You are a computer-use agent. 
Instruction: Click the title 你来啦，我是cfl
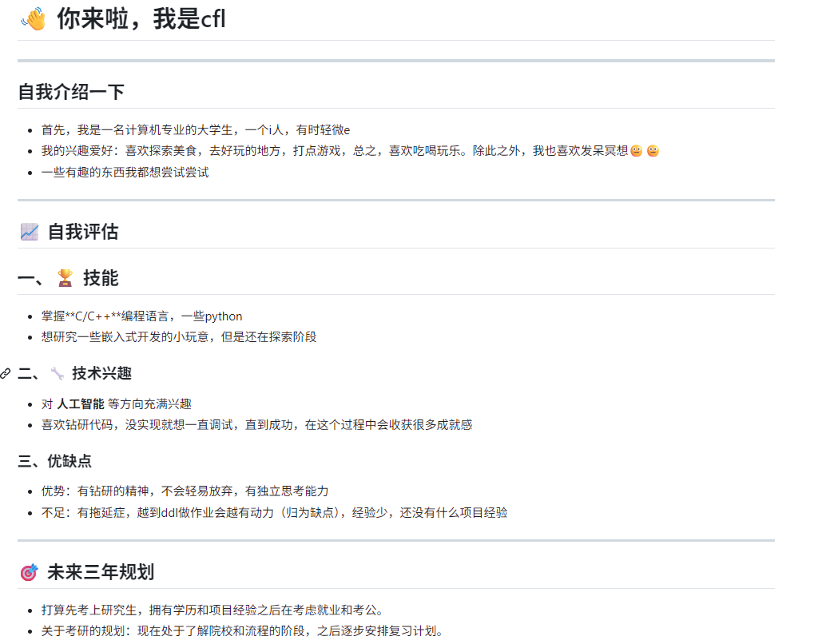coord(140,19)
